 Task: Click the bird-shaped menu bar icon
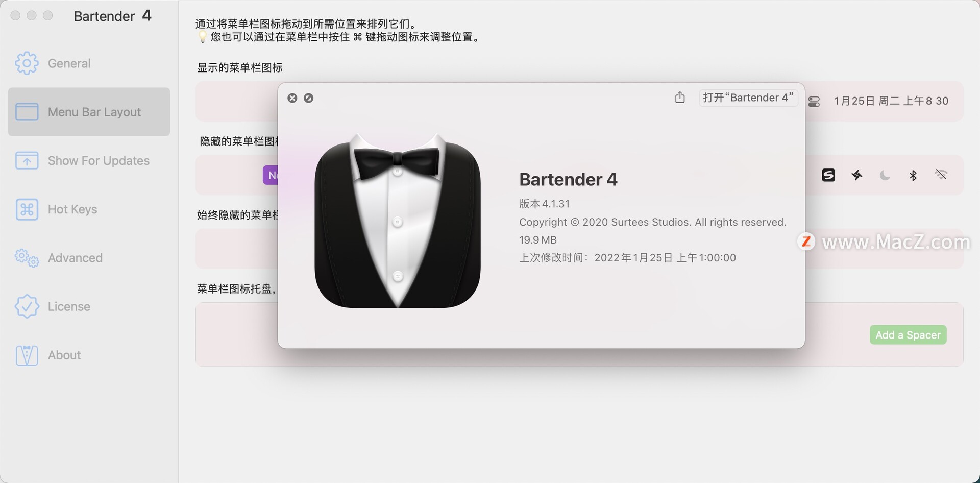(x=857, y=175)
